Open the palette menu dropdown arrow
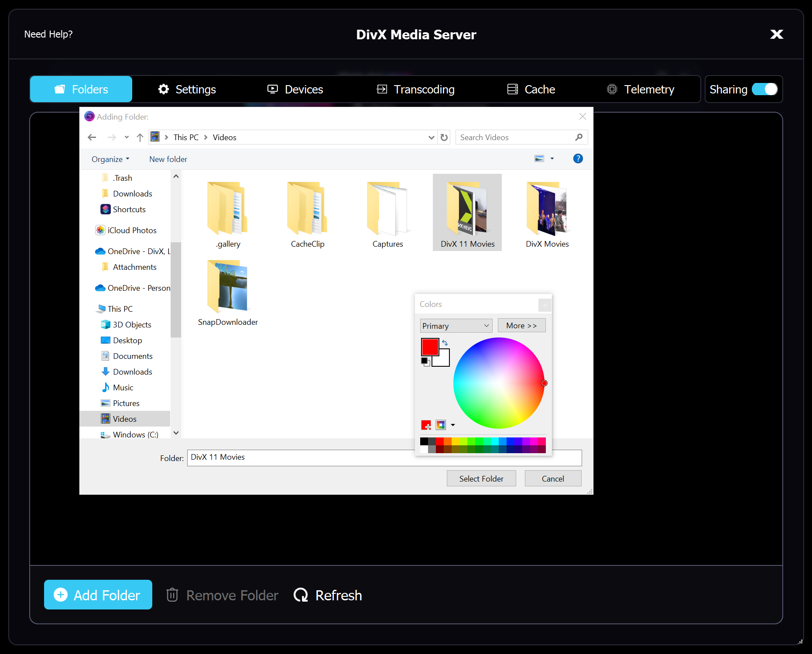 453,425
